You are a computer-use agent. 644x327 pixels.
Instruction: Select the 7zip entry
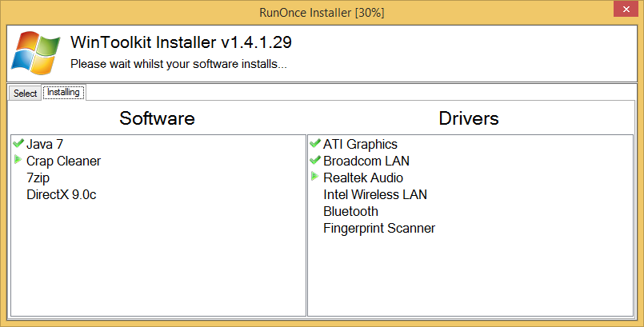(x=38, y=178)
